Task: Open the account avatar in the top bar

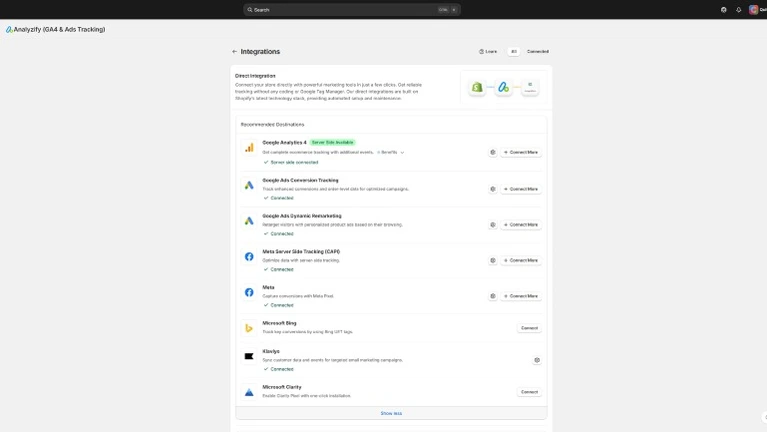Action: 753,10
